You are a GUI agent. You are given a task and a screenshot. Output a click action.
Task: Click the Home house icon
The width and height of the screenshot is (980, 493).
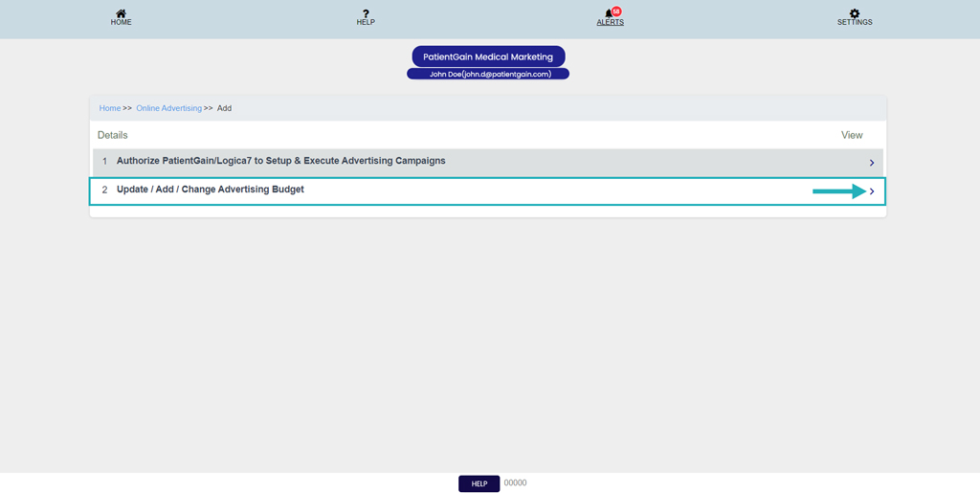tap(121, 13)
